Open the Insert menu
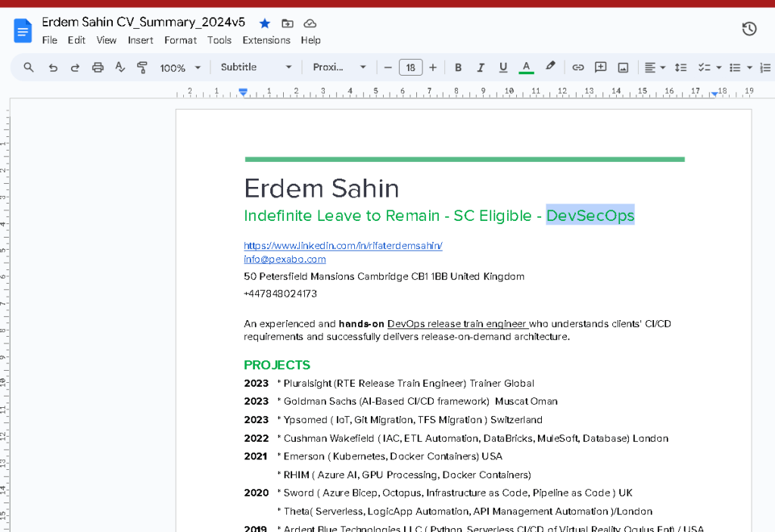This screenshot has height=532, width=775. (140, 40)
